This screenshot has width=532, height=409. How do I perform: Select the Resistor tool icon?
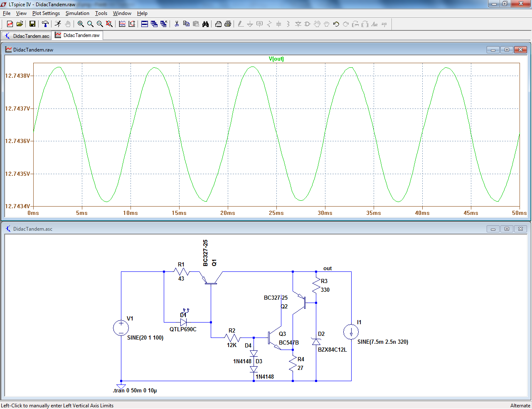tap(269, 24)
